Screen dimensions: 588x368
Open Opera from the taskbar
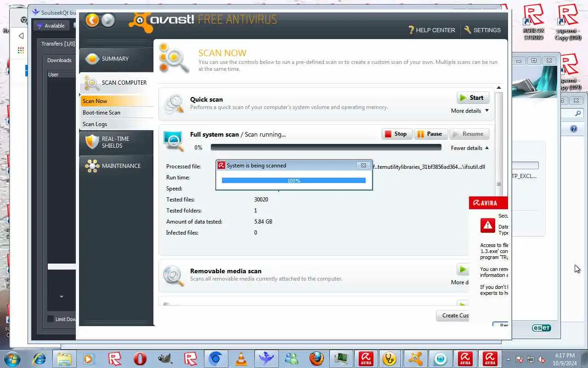pyautogui.click(x=140, y=359)
